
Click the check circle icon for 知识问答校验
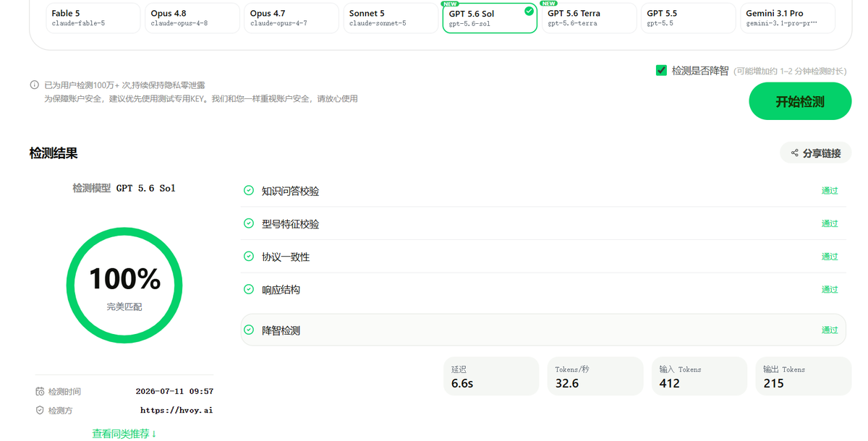click(249, 191)
